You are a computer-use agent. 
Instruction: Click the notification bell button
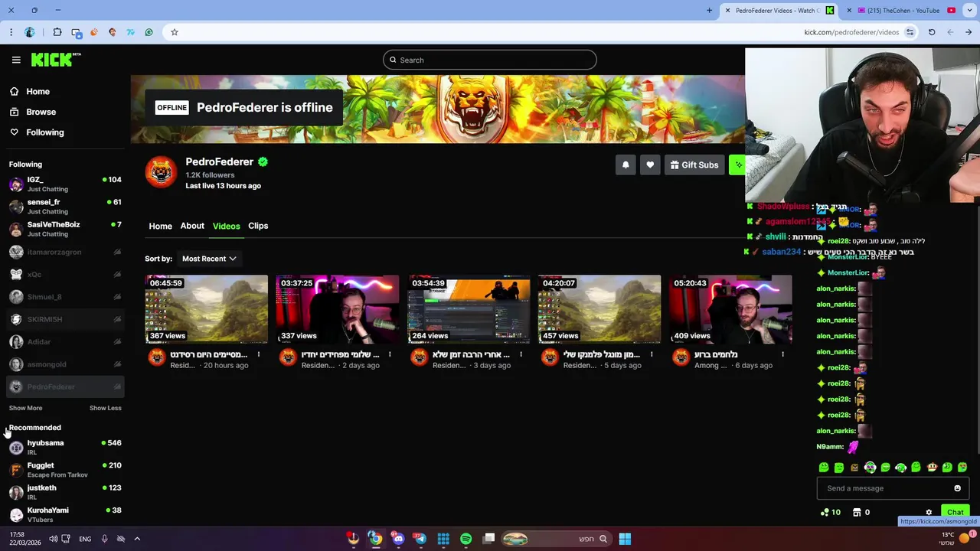click(626, 165)
